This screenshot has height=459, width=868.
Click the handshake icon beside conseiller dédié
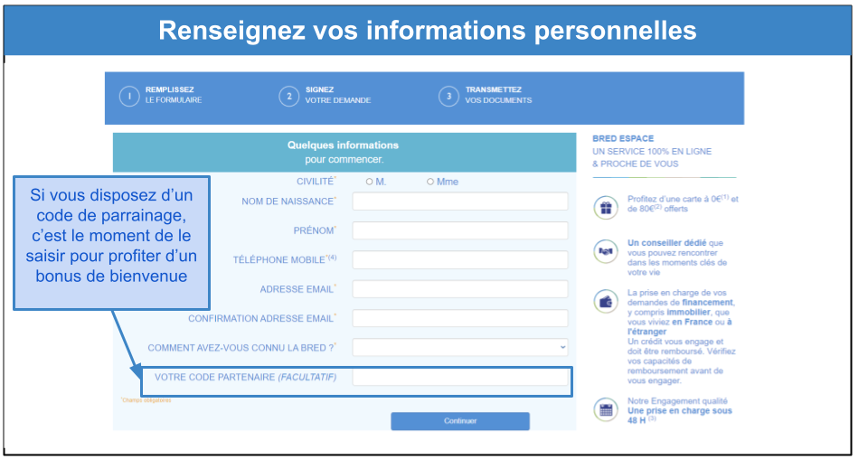click(x=606, y=251)
